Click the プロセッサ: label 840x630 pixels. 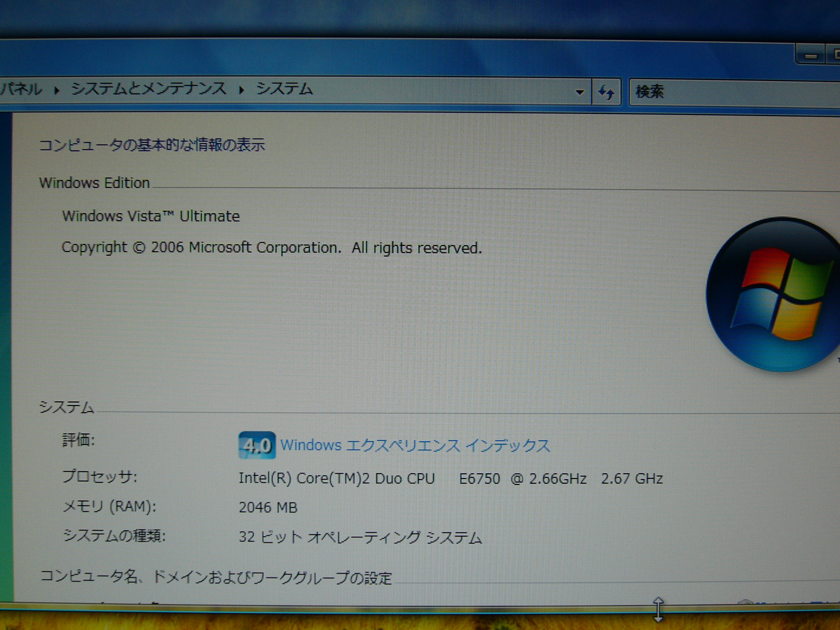click(100, 477)
